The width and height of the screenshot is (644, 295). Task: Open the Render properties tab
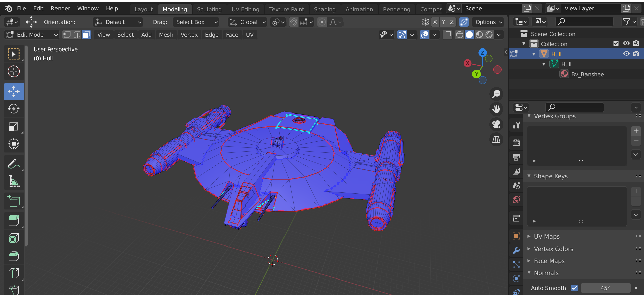pos(516,143)
